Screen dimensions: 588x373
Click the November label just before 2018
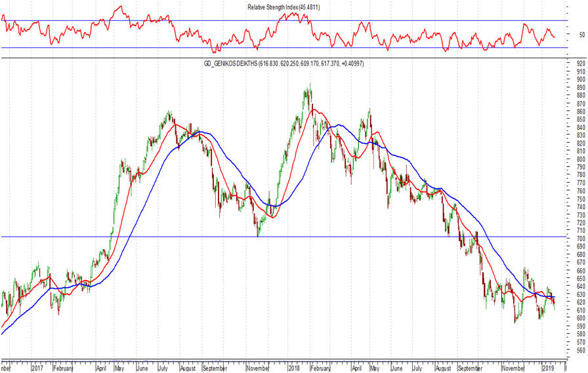click(x=259, y=368)
